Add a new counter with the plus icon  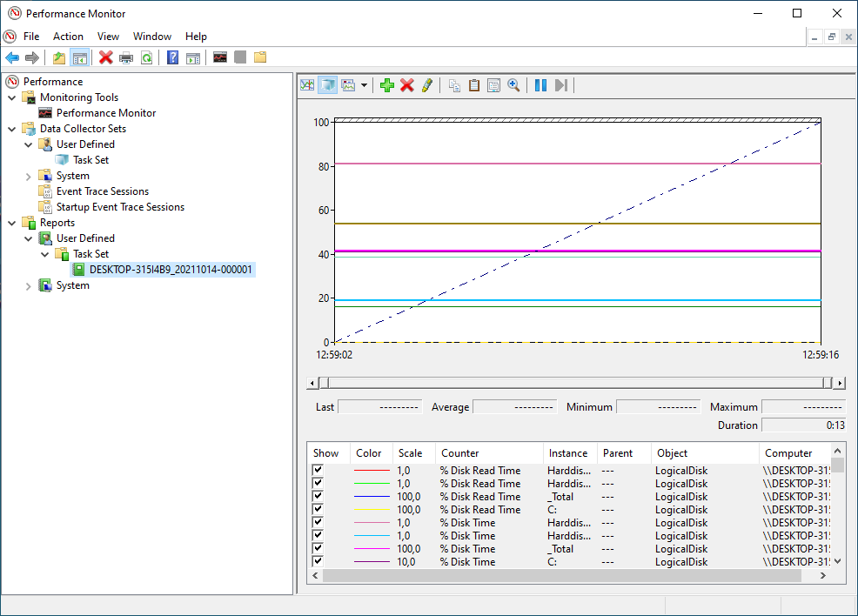point(387,84)
